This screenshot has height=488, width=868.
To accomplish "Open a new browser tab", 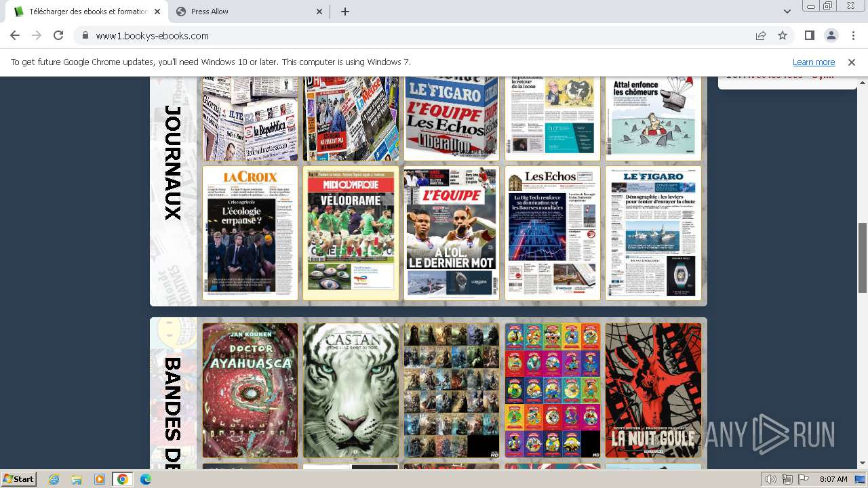I will click(x=345, y=12).
